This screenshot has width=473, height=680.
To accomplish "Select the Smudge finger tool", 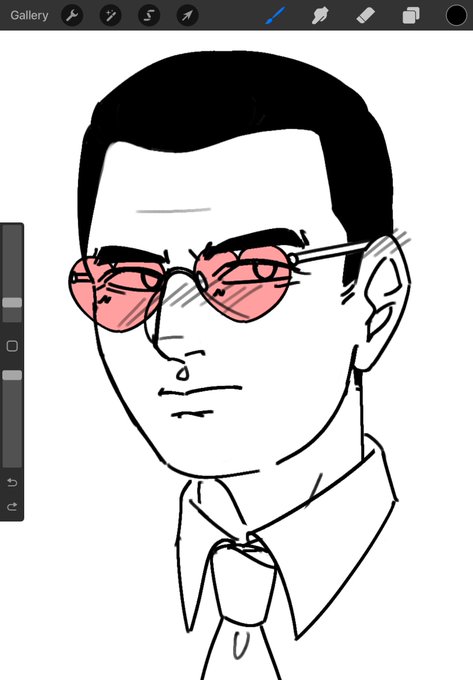I will [320, 16].
